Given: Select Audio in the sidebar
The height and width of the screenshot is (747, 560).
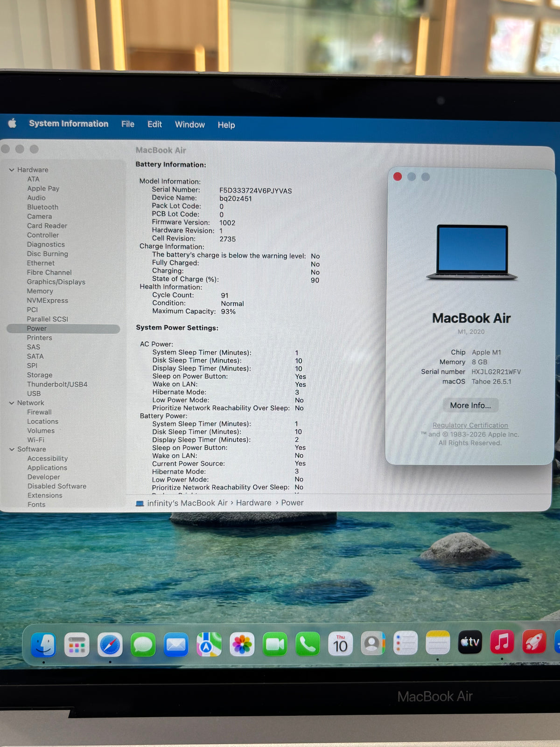Looking at the screenshot, I should point(36,198).
